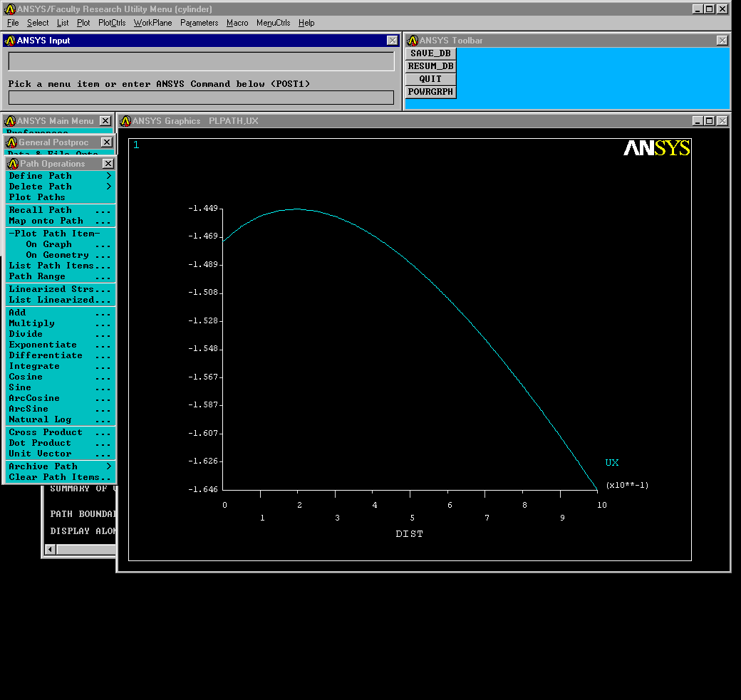Select the Multiply path operation

click(60, 323)
